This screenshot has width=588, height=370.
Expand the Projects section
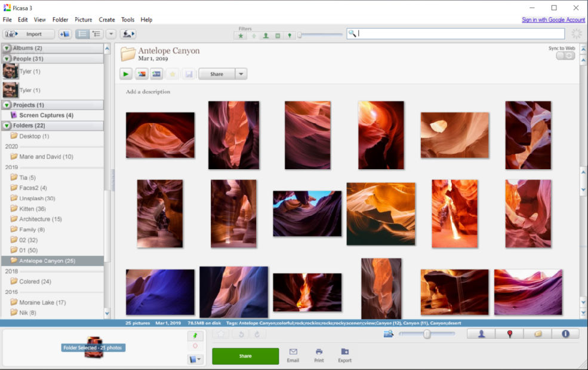click(6, 105)
